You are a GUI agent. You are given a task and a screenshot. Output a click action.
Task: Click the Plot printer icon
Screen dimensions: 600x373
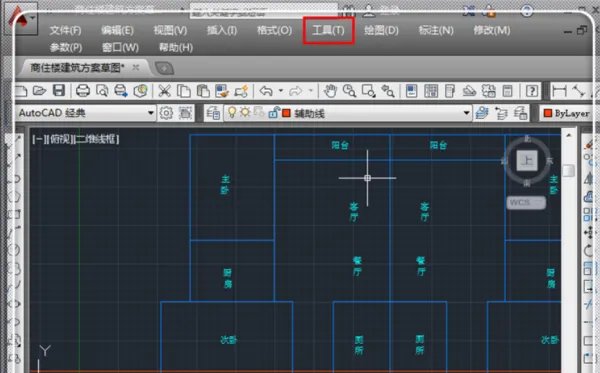click(83, 91)
